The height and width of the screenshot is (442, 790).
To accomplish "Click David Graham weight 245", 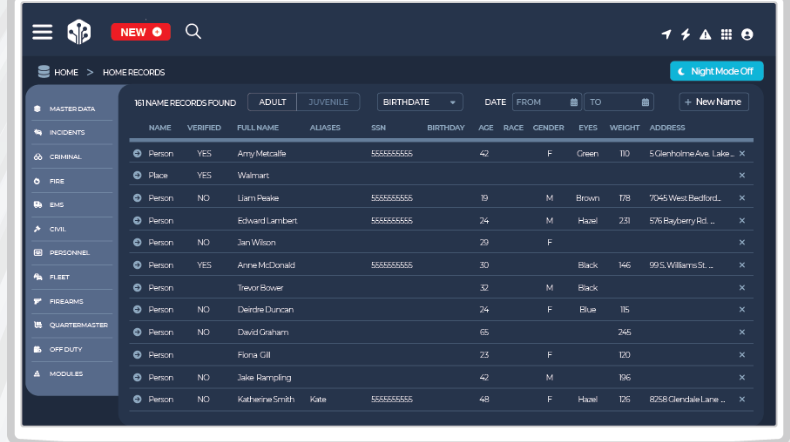I will [625, 332].
